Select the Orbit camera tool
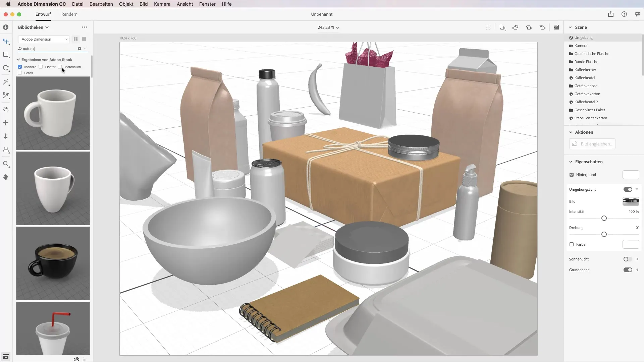644x362 pixels. [x=6, y=110]
